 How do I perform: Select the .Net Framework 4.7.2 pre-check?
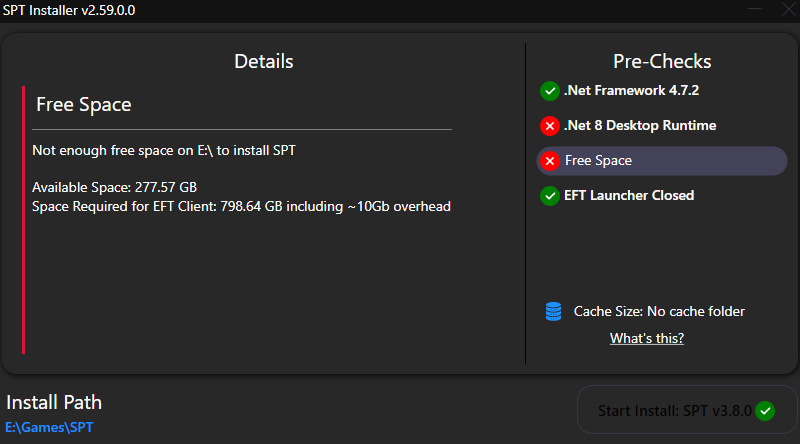[631, 91]
